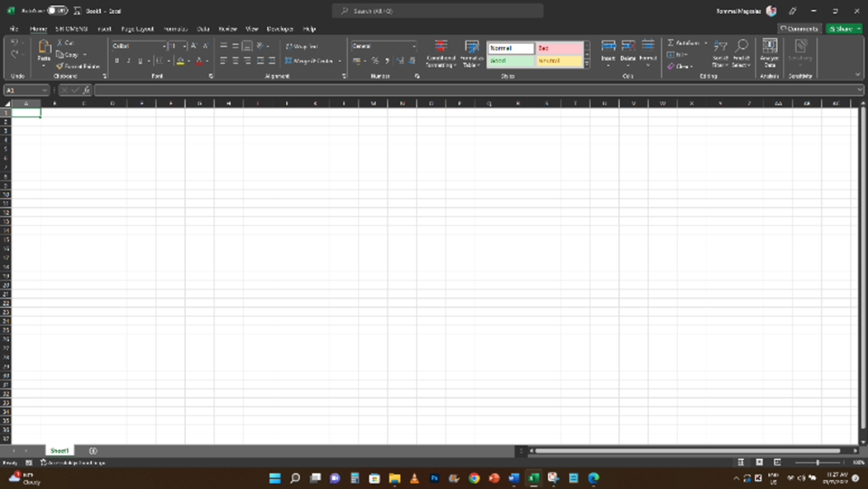The image size is (868, 489).
Task: Toggle Align Left horizontal alignment
Action: tap(223, 61)
